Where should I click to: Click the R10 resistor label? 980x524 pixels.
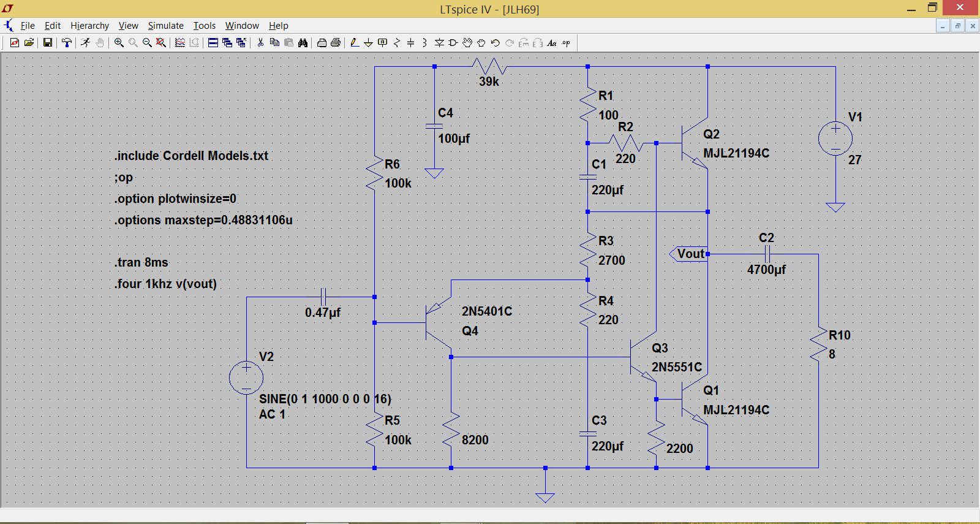click(840, 335)
